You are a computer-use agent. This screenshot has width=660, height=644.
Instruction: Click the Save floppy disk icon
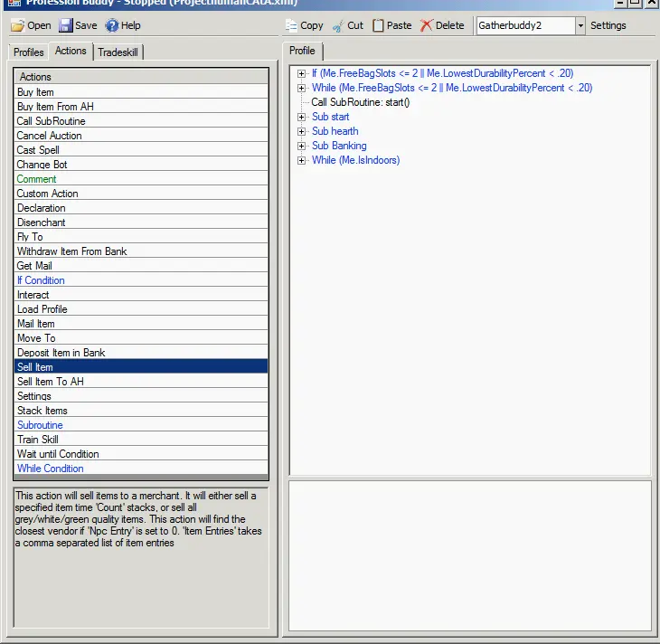tap(66, 26)
